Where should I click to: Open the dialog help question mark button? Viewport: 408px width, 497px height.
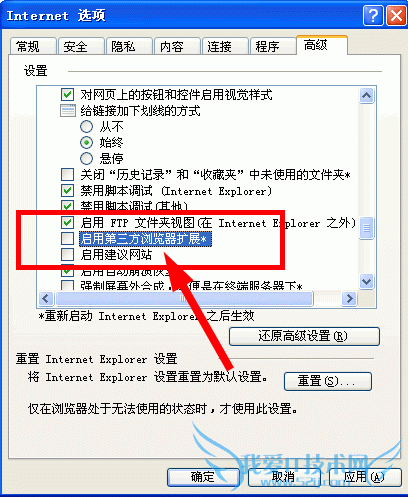[x=373, y=16]
